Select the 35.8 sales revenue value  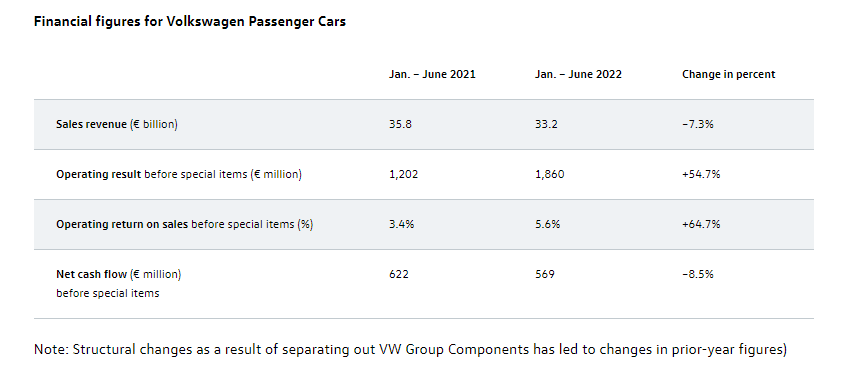[400, 124]
